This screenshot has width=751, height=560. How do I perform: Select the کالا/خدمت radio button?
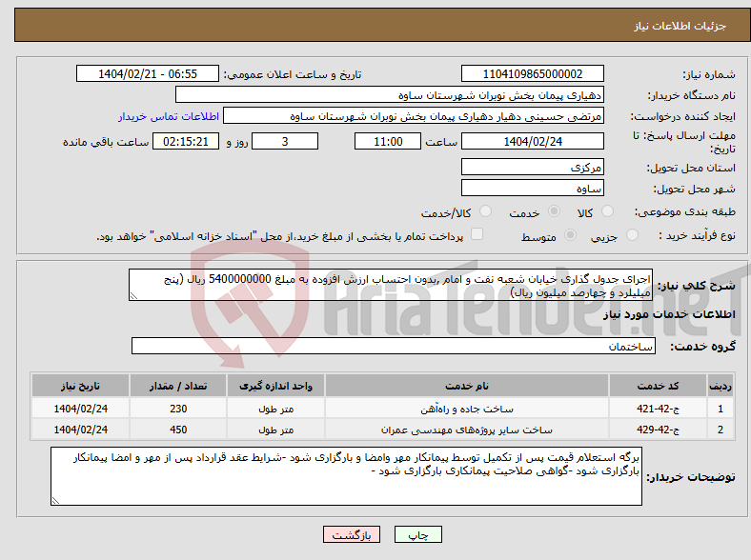click(x=485, y=211)
